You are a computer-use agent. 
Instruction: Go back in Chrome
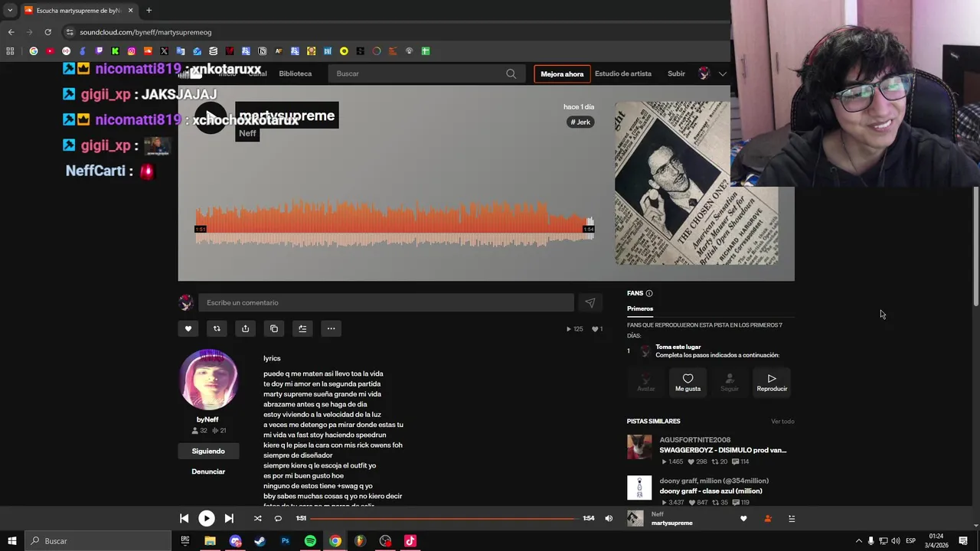[11, 32]
